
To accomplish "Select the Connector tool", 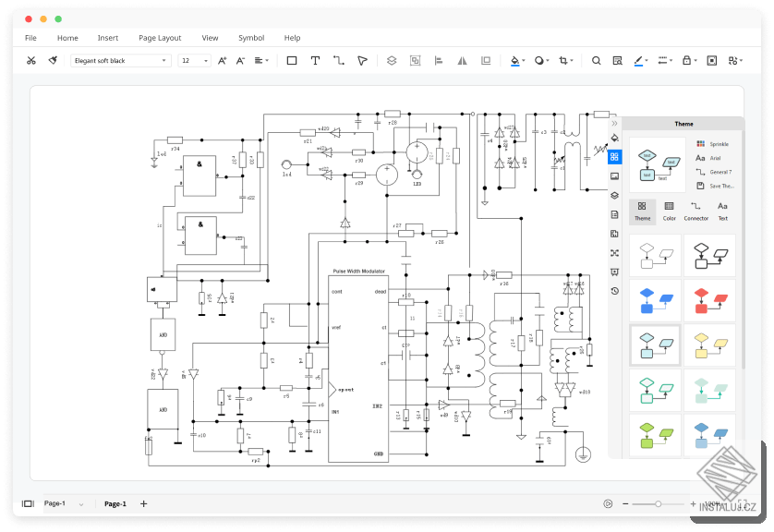I will pos(338,60).
